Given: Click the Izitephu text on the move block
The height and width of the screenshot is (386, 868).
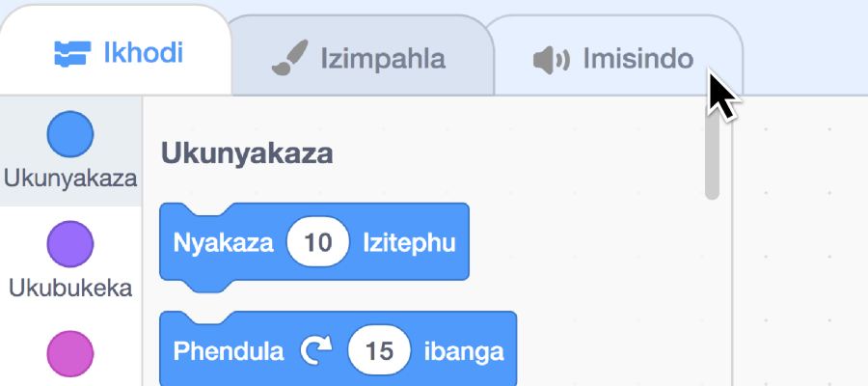Looking at the screenshot, I should coord(409,243).
